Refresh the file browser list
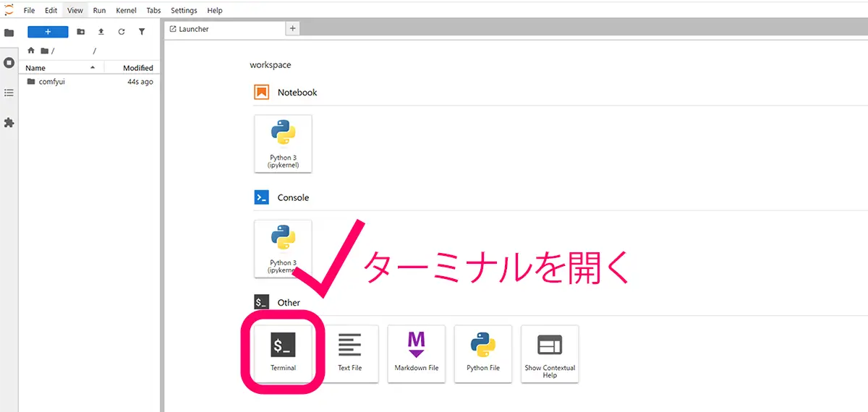 (x=121, y=32)
